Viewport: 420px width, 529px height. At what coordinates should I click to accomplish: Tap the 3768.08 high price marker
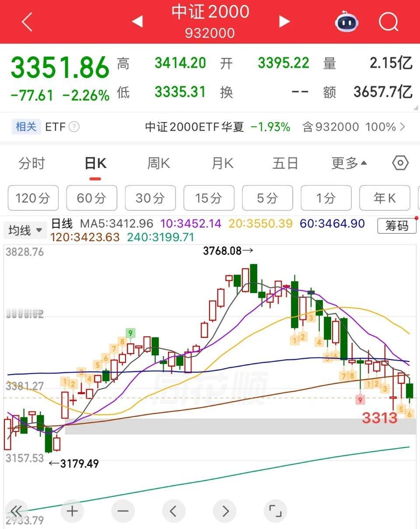pyautogui.click(x=228, y=251)
